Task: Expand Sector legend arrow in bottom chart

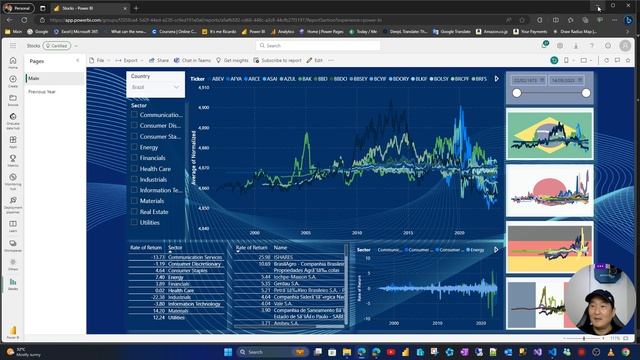Action: 496,249
